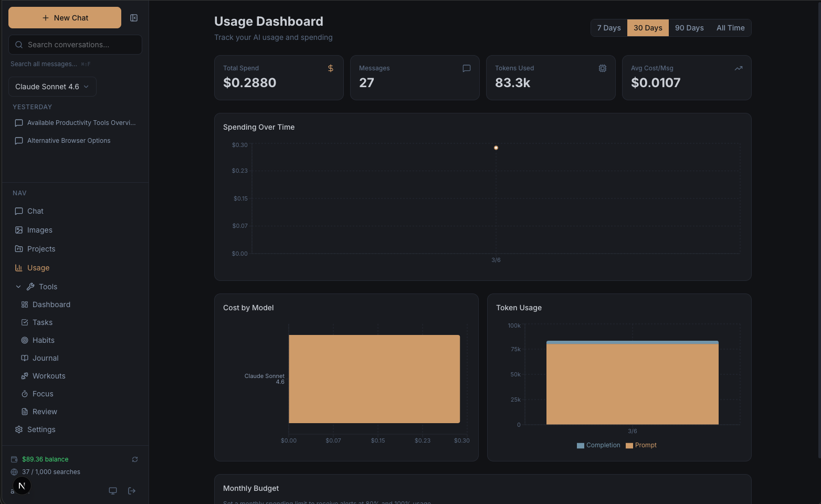Collapse the Tools section in the nav

18,287
